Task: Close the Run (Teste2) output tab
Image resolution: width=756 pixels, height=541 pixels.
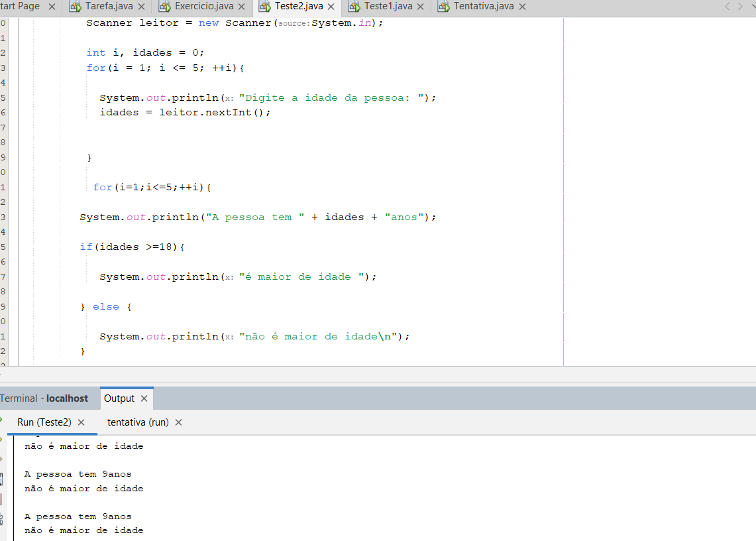Action: click(81, 422)
